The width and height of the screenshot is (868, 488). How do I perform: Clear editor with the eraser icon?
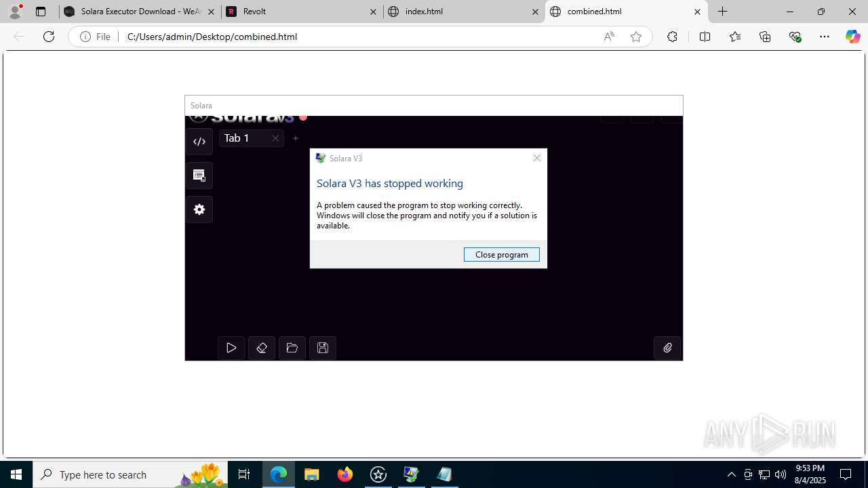(x=262, y=348)
